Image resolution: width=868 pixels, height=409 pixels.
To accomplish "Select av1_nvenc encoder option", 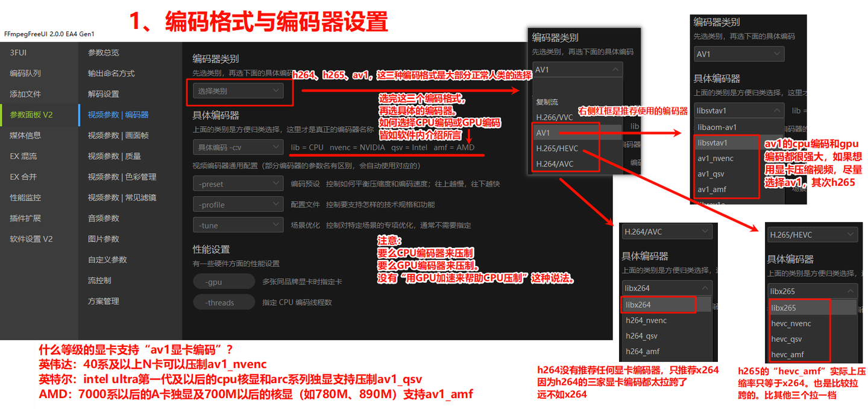I will click(x=715, y=158).
